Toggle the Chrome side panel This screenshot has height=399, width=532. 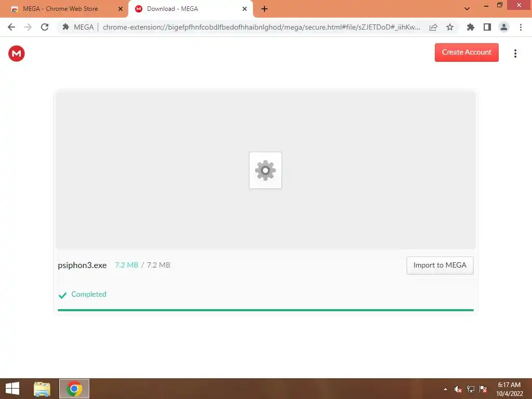coord(487,27)
